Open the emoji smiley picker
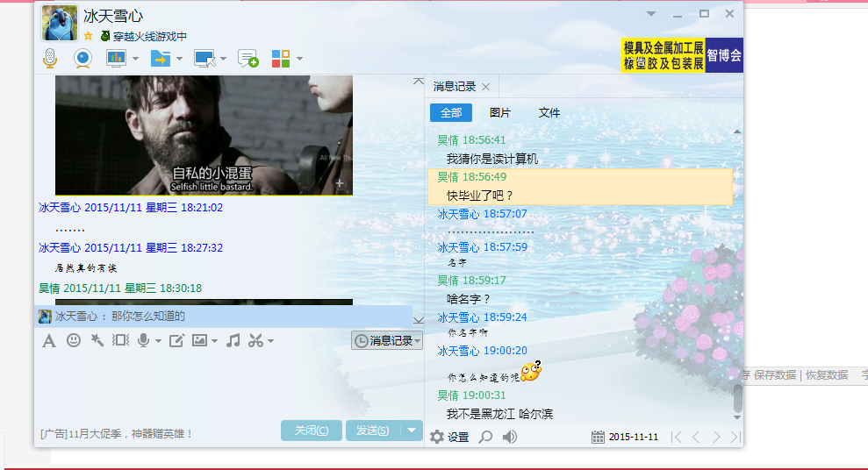The width and height of the screenshot is (868, 470). 73,340
